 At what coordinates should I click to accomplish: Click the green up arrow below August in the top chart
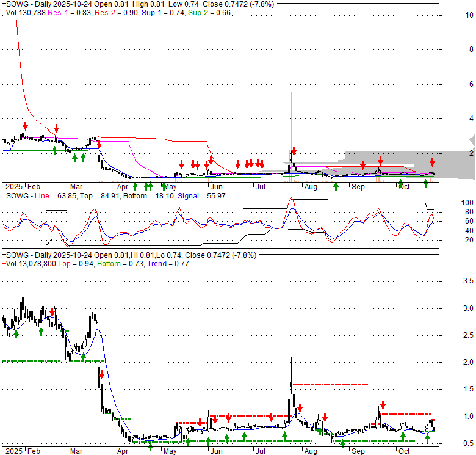tap(336, 186)
